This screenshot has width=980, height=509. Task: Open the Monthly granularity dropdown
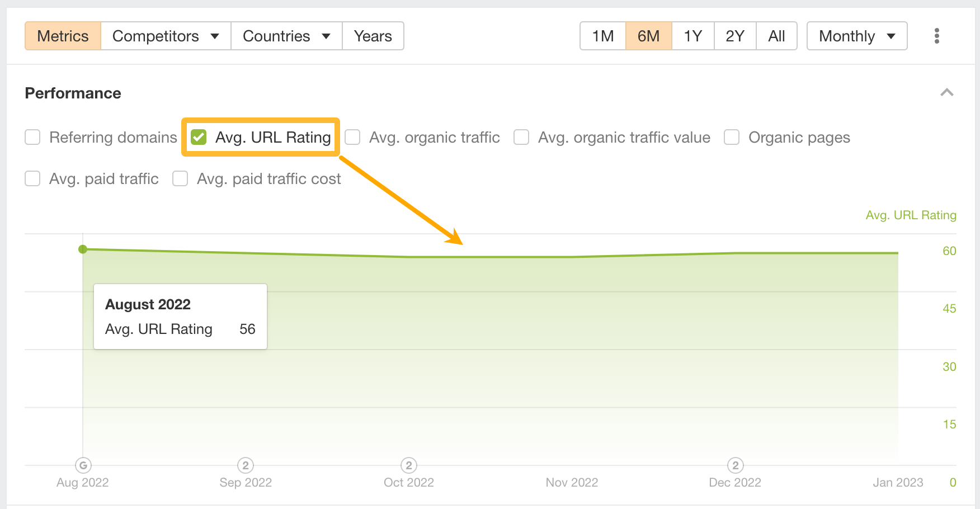[x=856, y=35]
